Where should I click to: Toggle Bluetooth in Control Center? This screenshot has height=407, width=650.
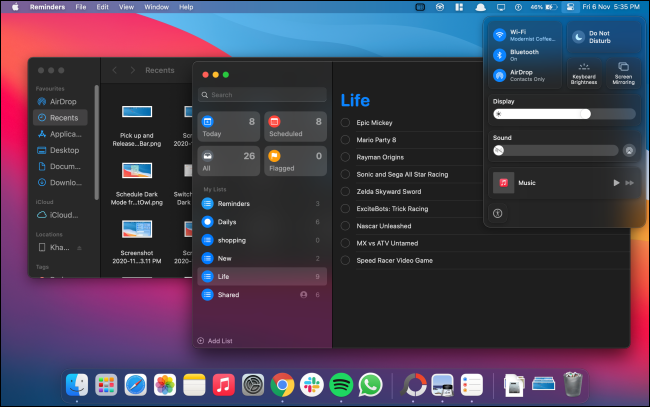point(499,55)
